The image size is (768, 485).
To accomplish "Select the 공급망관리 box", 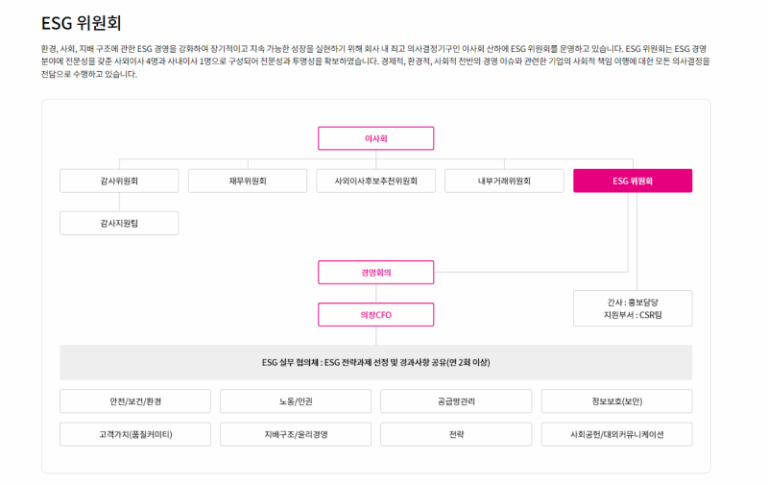I will tap(456, 401).
